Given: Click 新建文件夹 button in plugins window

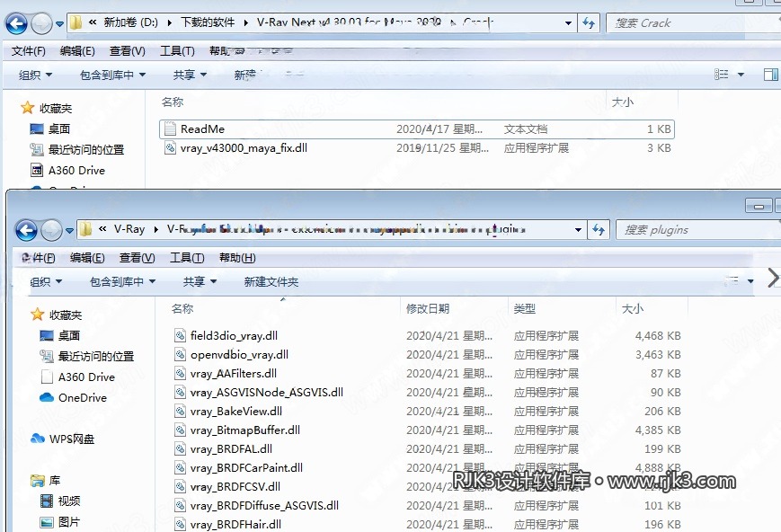Looking at the screenshot, I should tap(271, 281).
